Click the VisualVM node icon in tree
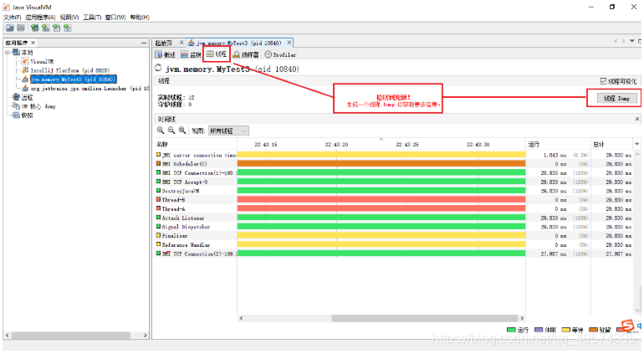 (25, 61)
